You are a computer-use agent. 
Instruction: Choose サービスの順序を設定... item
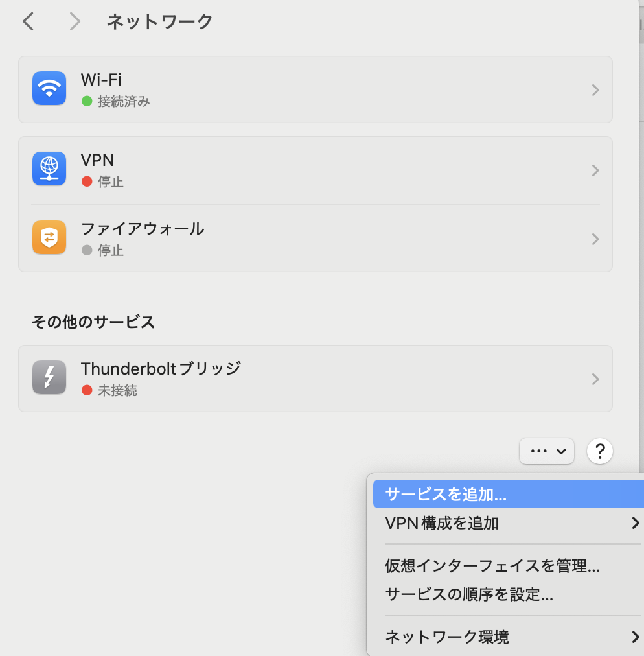[509, 594]
